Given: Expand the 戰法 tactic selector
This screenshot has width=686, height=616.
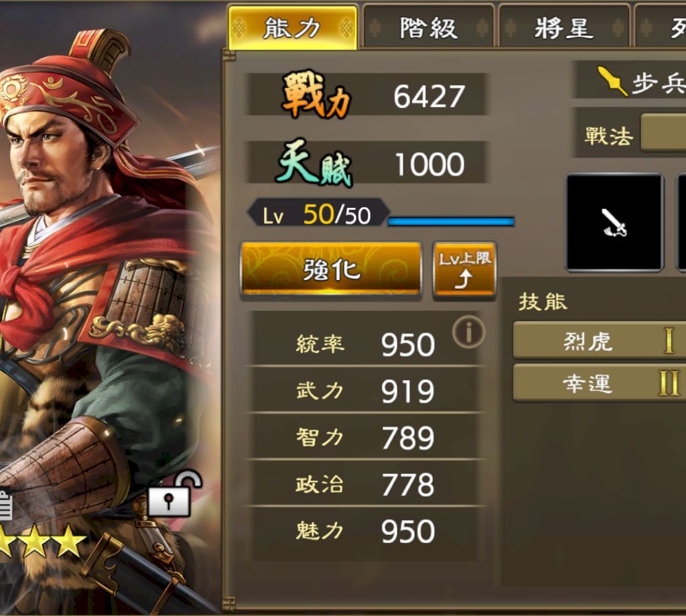Looking at the screenshot, I should click(x=663, y=133).
